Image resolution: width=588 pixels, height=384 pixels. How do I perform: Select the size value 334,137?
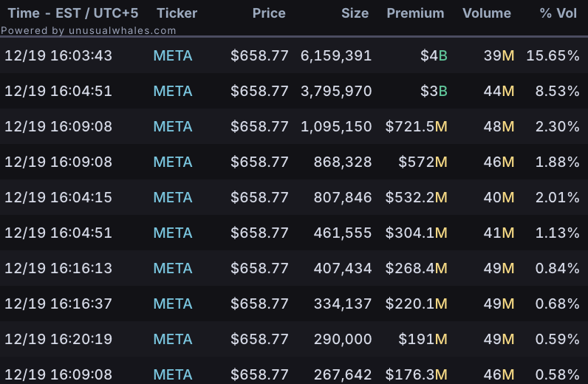343,304
